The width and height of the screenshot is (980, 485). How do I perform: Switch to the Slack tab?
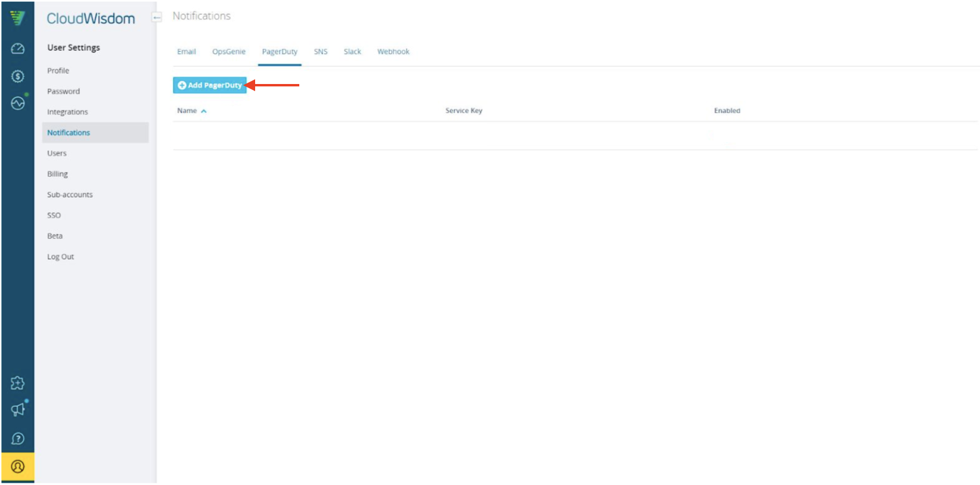tap(352, 52)
